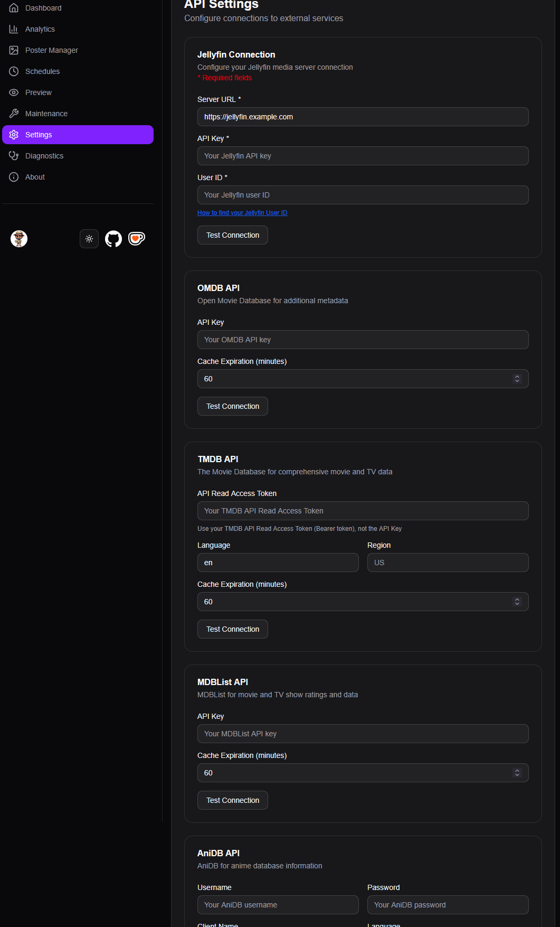The width and height of the screenshot is (560, 927).
Task: Go to Poster Manager page
Action: pyautogui.click(x=78, y=50)
